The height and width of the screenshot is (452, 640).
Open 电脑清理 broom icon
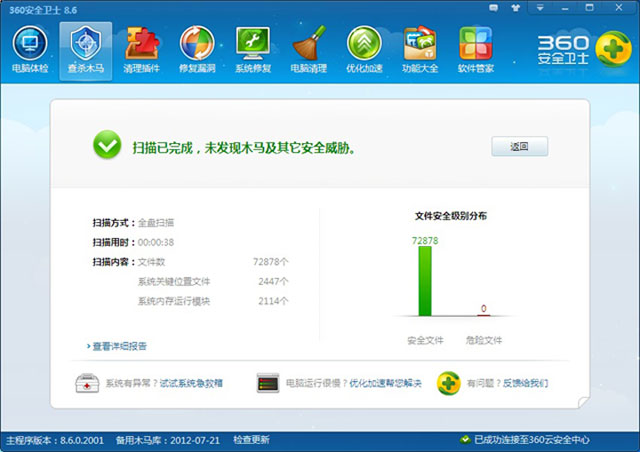pos(309,43)
